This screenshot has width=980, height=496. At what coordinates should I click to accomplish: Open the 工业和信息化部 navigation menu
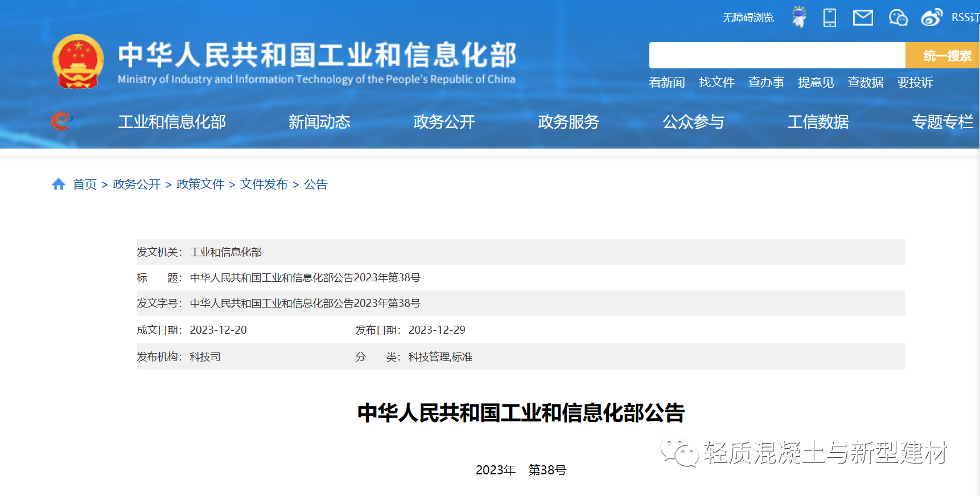pyautogui.click(x=172, y=121)
